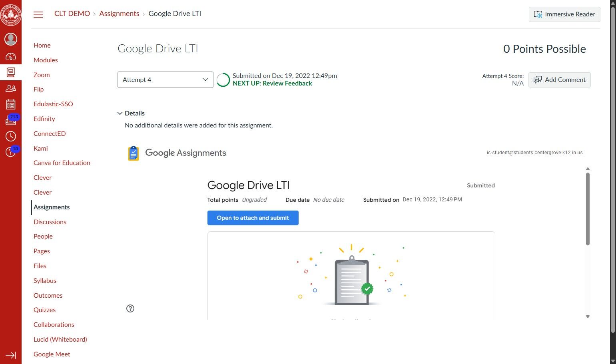
Task: Open the help question mark circle
Action: point(130,308)
